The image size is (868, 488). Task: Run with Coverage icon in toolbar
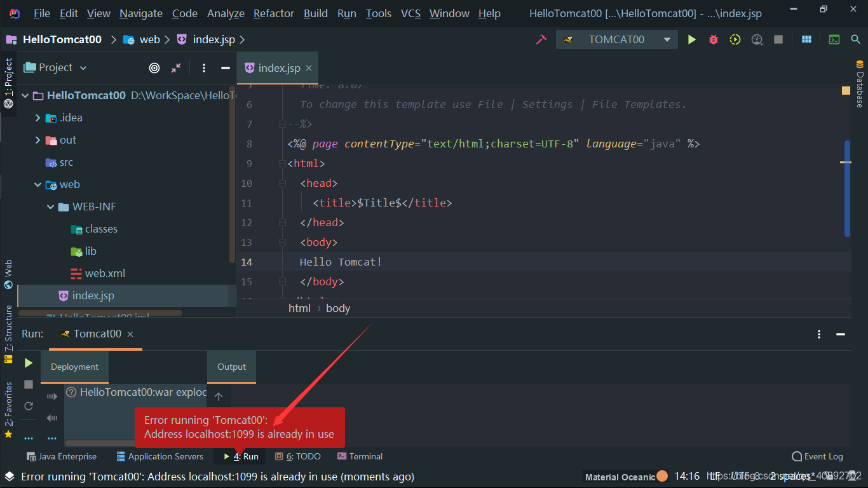click(x=735, y=39)
